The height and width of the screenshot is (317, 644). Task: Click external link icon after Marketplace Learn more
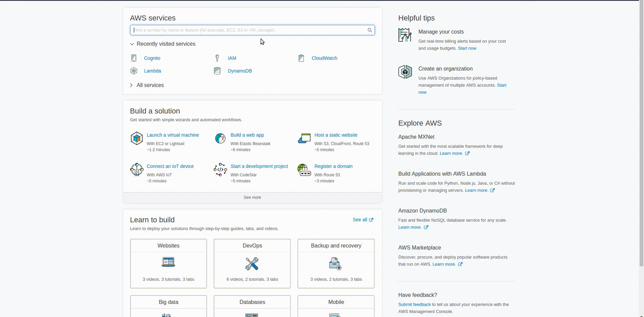tap(460, 264)
